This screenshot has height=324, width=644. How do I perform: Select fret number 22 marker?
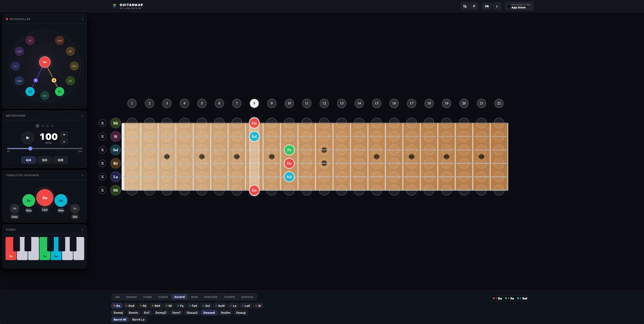(x=499, y=103)
